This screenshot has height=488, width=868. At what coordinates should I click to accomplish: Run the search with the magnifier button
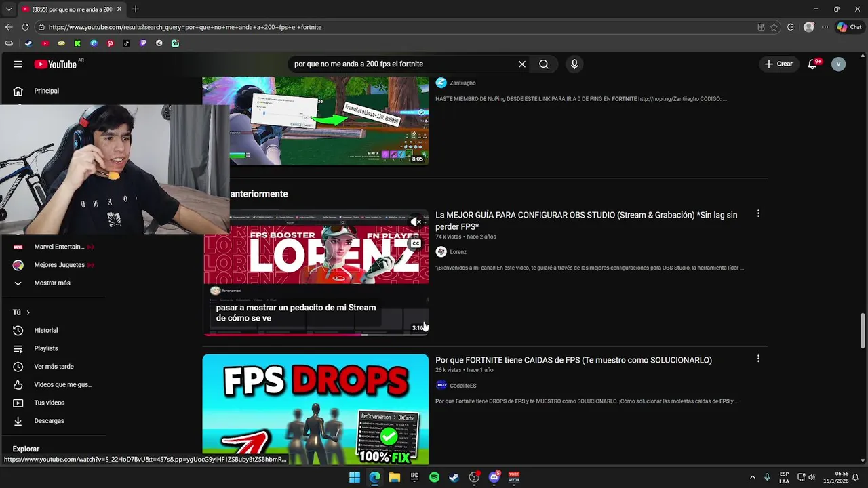point(544,64)
